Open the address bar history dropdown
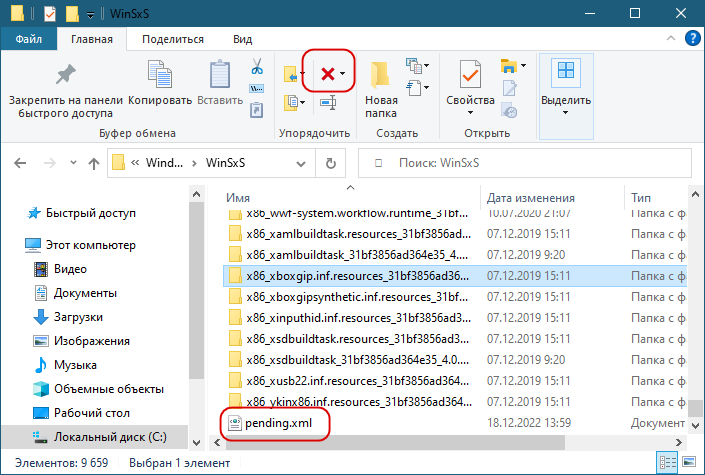705x475 pixels. pos(301,164)
